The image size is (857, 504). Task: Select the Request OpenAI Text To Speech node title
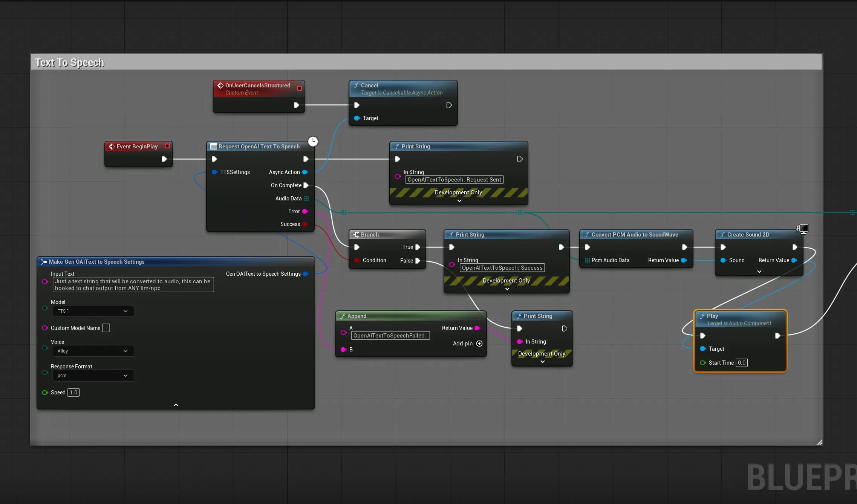click(259, 147)
